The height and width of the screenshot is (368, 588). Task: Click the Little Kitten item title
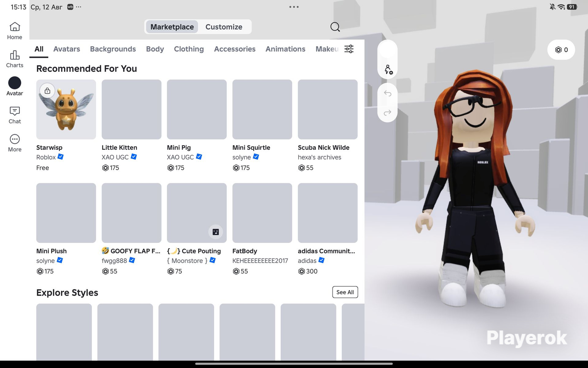(x=119, y=148)
